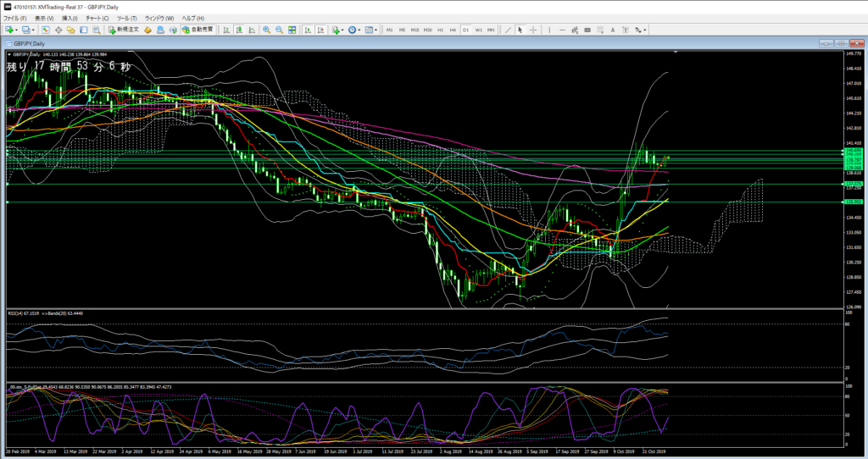Open the ファイル (F) menu

[15, 19]
